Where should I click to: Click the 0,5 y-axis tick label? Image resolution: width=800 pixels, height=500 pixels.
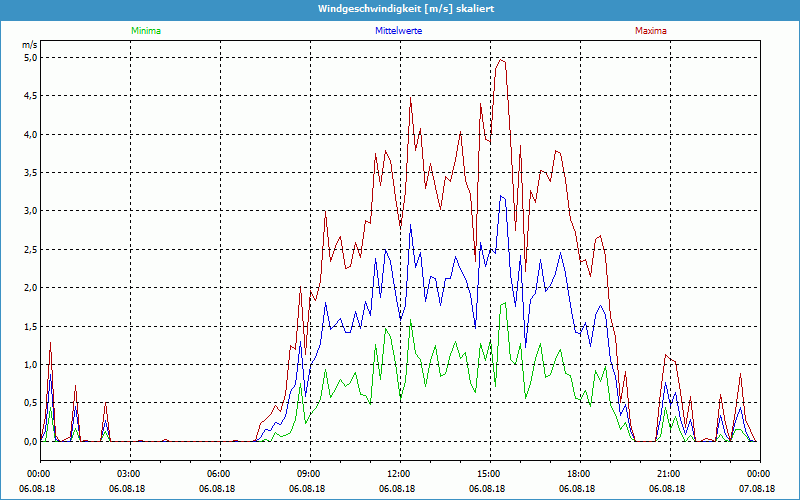click(30, 403)
